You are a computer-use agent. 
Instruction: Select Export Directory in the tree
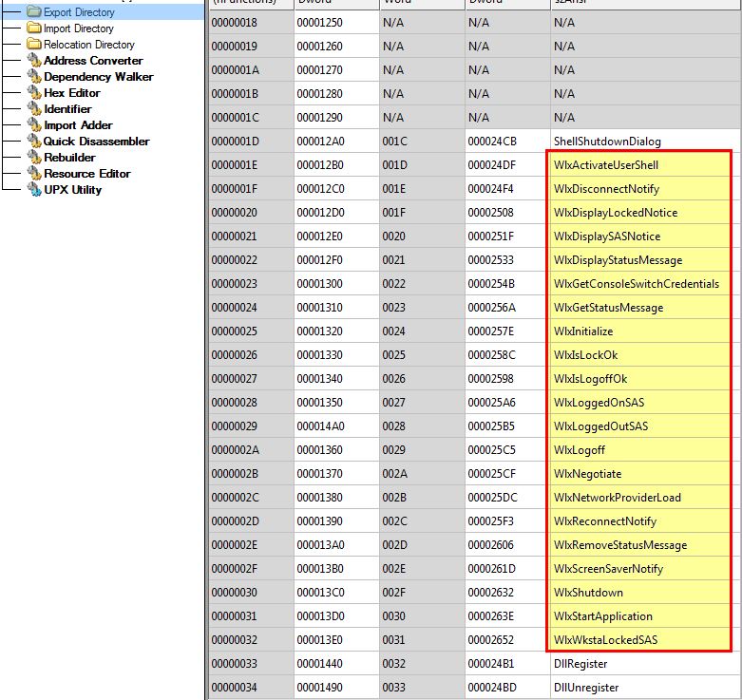pyautogui.click(x=79, y=12)
